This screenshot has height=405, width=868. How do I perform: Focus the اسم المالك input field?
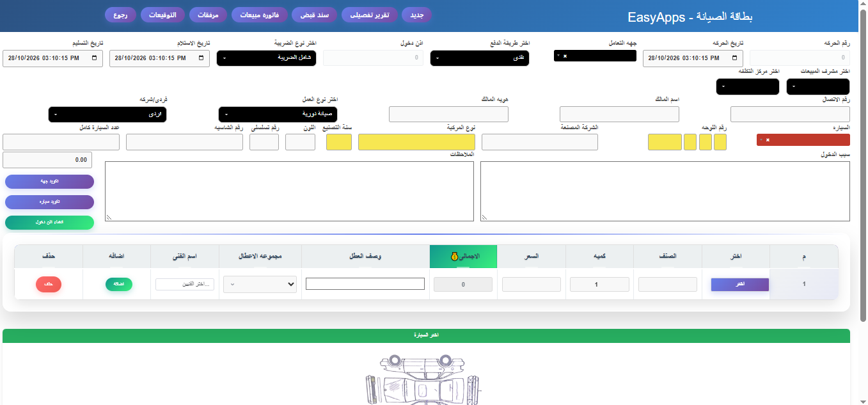coord(619,115)
